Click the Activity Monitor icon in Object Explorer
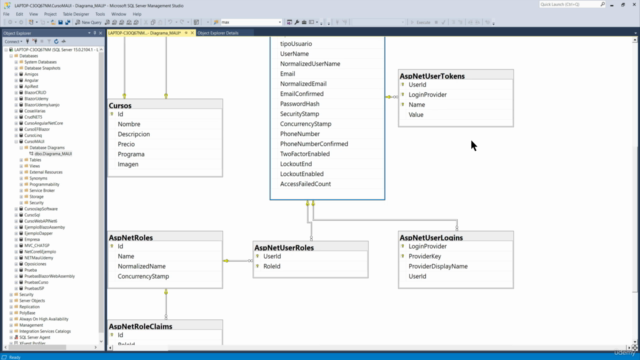Viewport: 640px width, 360px height. pyautogui.click(x=63, y=42)
